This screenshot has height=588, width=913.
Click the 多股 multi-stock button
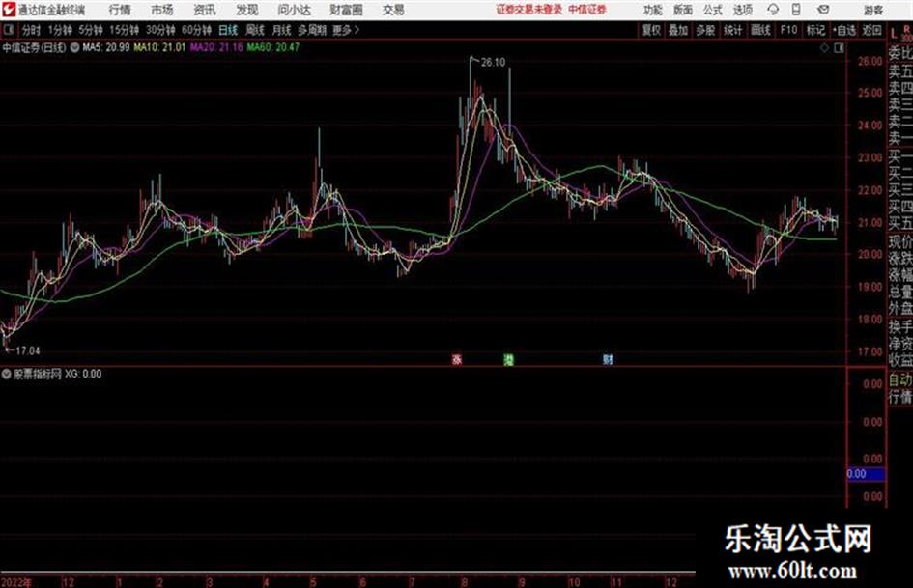pyautogui.click(x=705, y=30)
